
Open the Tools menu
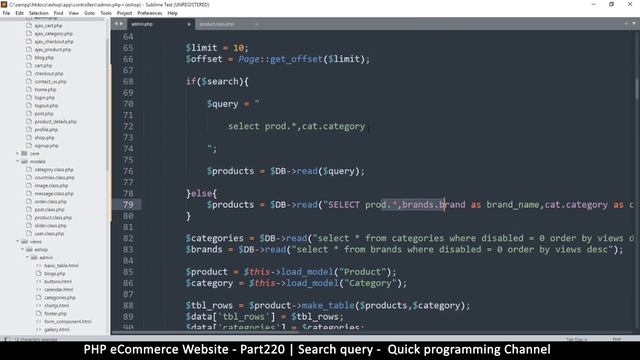106,13
